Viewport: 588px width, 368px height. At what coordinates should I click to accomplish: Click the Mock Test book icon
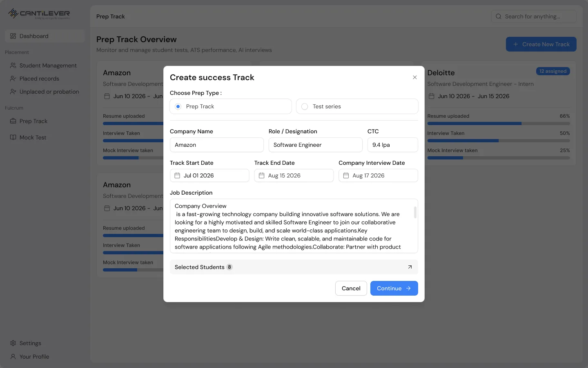(x=13, y=137)
